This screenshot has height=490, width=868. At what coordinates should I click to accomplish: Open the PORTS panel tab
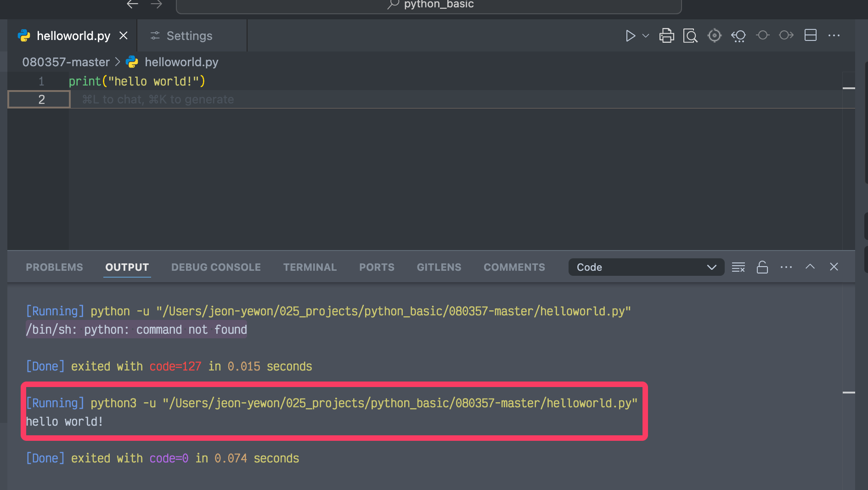pyautogui.click(x=377, y=267)
